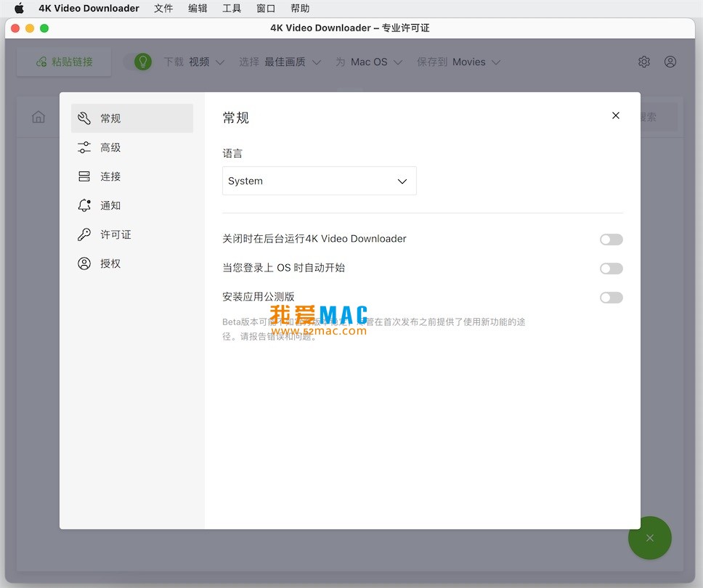The width and height of the screenshot is (703, 588).
Task: Open 许可证 settings via key icon
Action: (84, 234)
